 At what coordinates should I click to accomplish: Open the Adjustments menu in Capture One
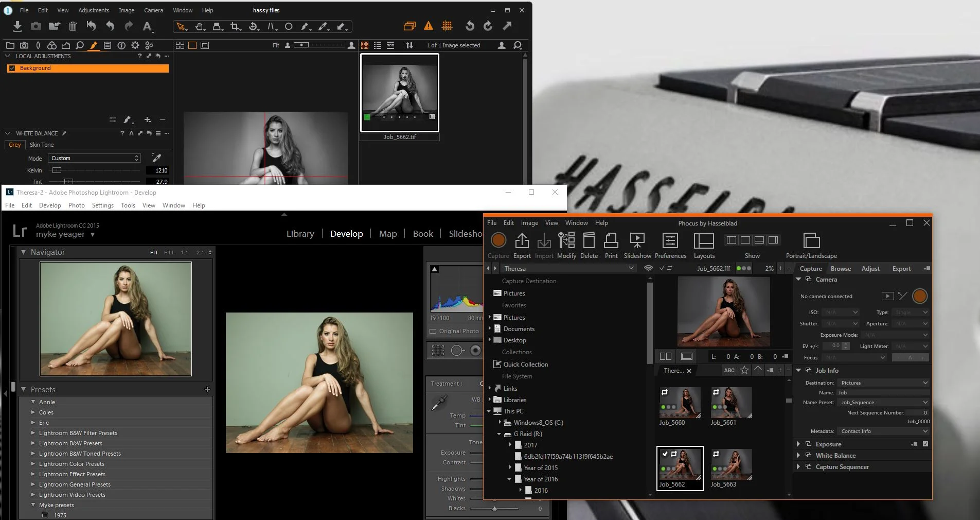tap(94, 10)
